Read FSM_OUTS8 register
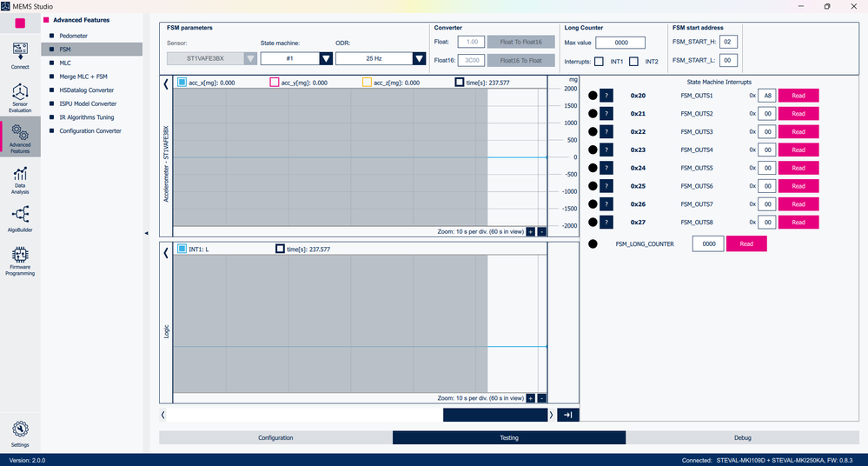This screenshot has width=868, height=466. click(798, 223)
